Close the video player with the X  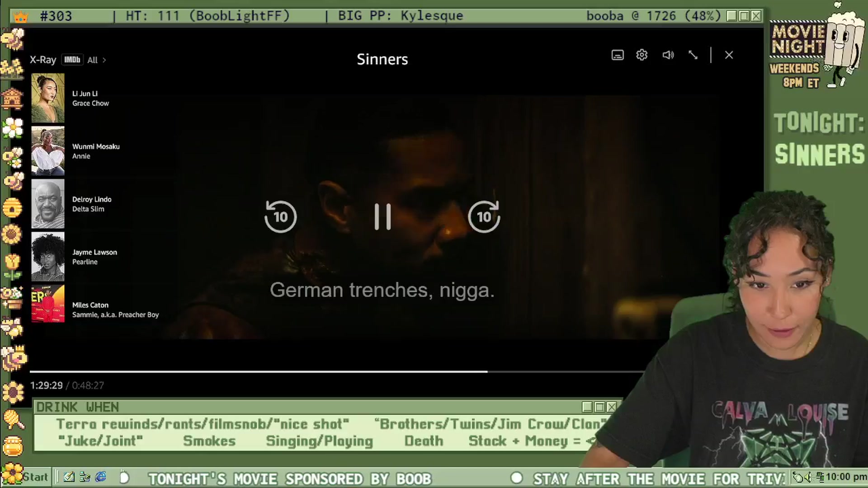729,55
